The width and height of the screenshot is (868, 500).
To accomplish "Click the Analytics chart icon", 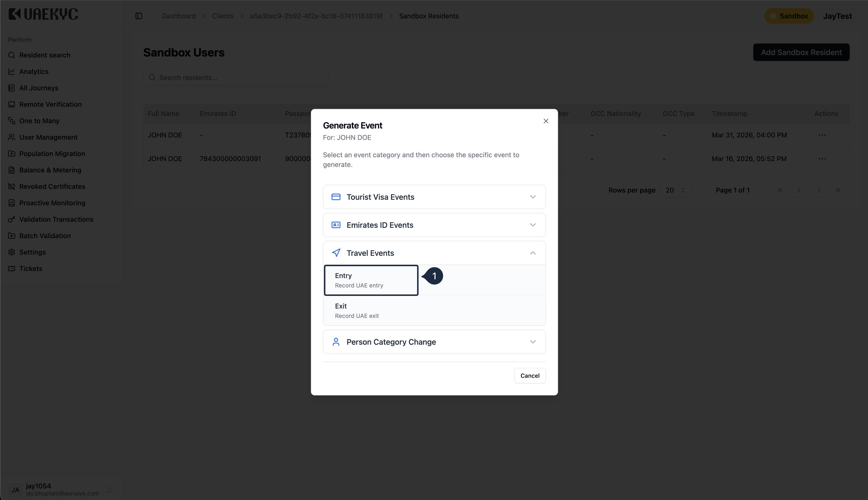I will pyautogui.click(x=12, y=71).
